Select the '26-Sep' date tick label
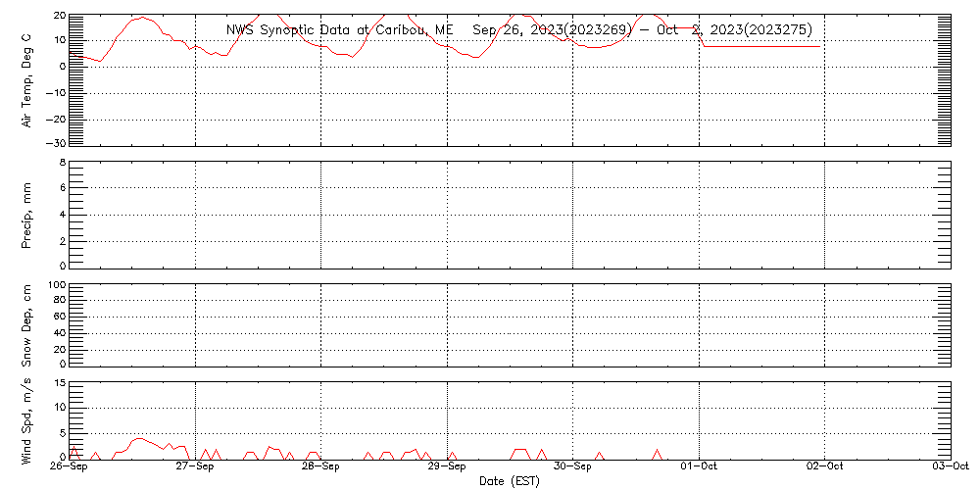 (70, 468)
